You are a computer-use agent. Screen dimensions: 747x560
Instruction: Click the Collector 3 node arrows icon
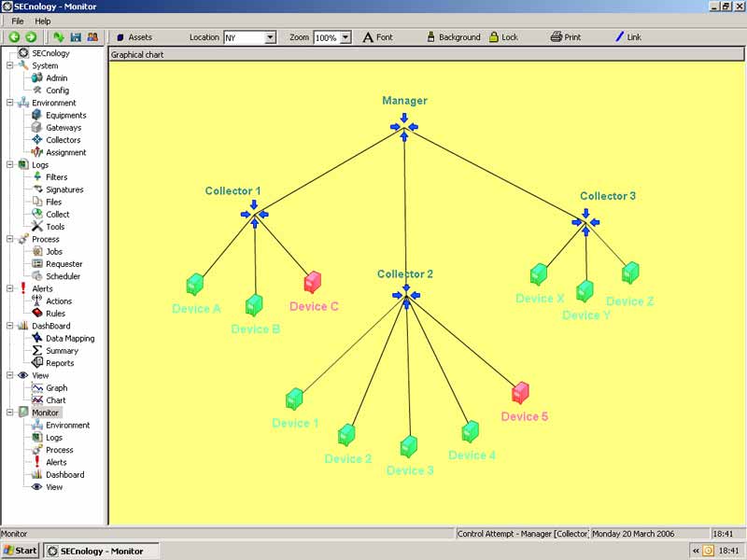coord(586,222)
